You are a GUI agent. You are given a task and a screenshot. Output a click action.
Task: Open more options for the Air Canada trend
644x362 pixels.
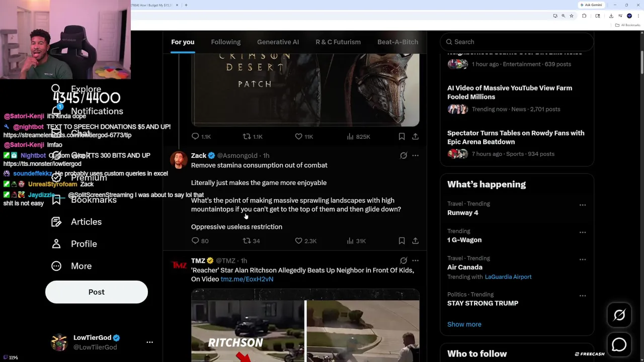582,259
